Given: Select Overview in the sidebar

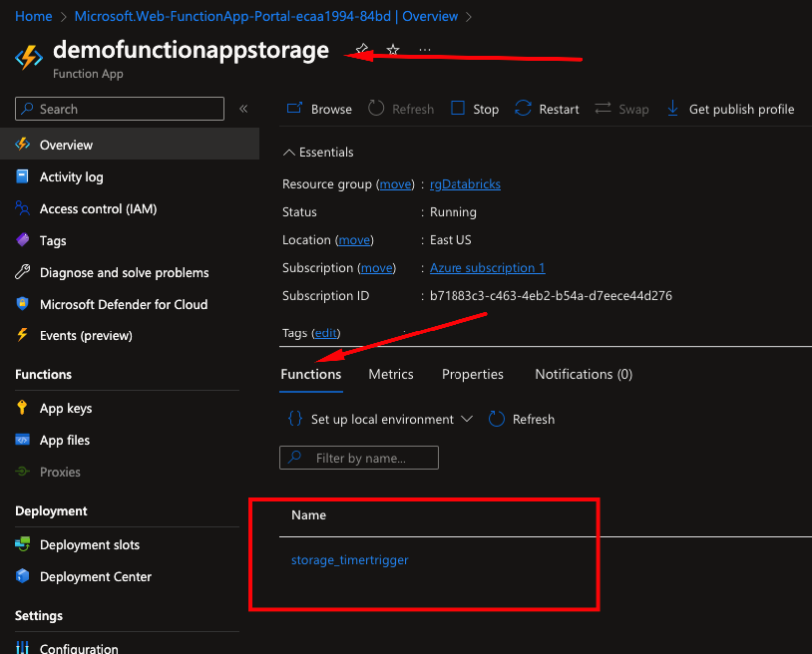Looking at the screenshot, I should click(x=130, y=145).
